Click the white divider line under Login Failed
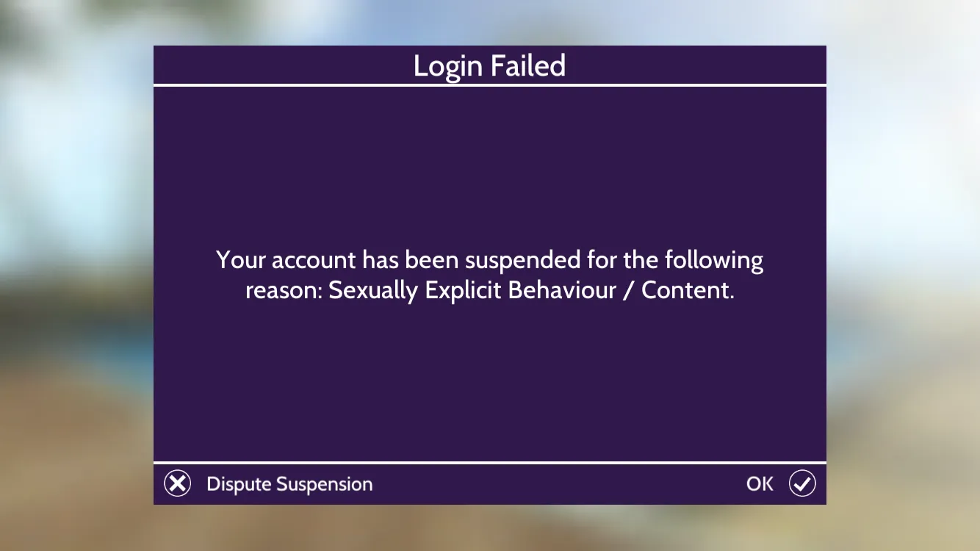 [490, 85]
